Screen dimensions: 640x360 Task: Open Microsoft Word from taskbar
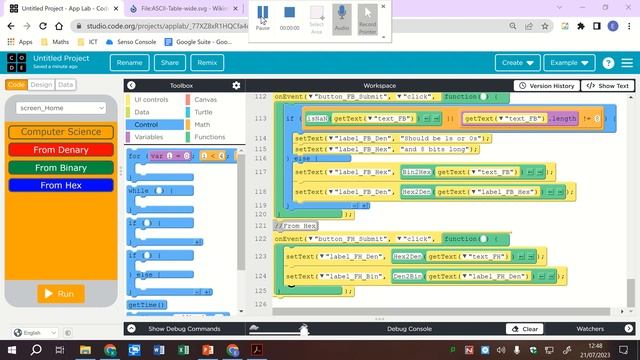click(x=159, y=350)
